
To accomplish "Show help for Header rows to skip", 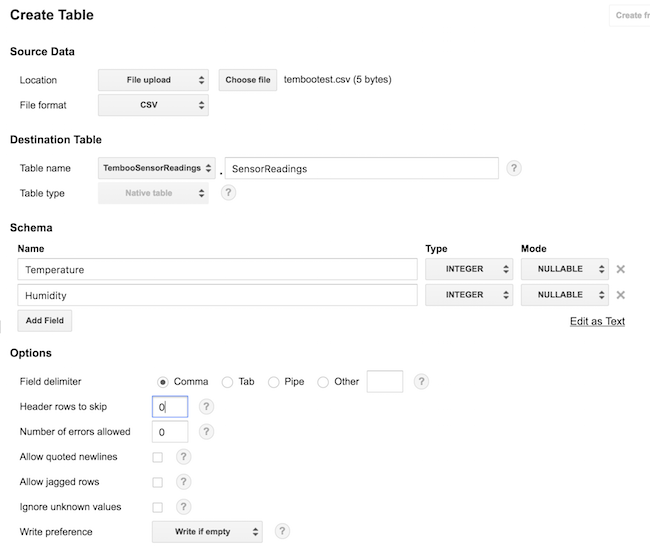I will pos(206,407).
